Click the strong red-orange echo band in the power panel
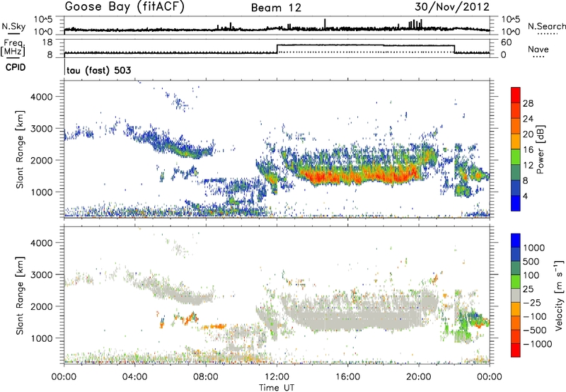The width and height of the screenshot is (566, 392). 361,175
